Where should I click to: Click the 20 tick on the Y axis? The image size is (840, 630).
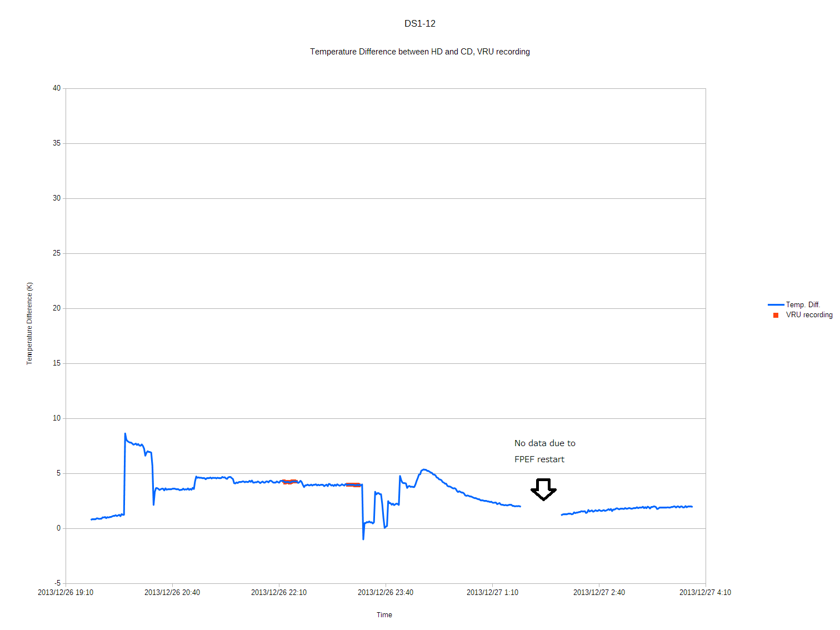[x=57, y=308]
